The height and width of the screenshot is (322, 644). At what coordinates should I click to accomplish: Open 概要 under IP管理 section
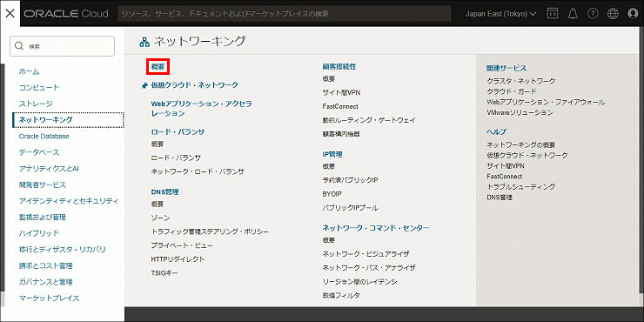point(329,166)
